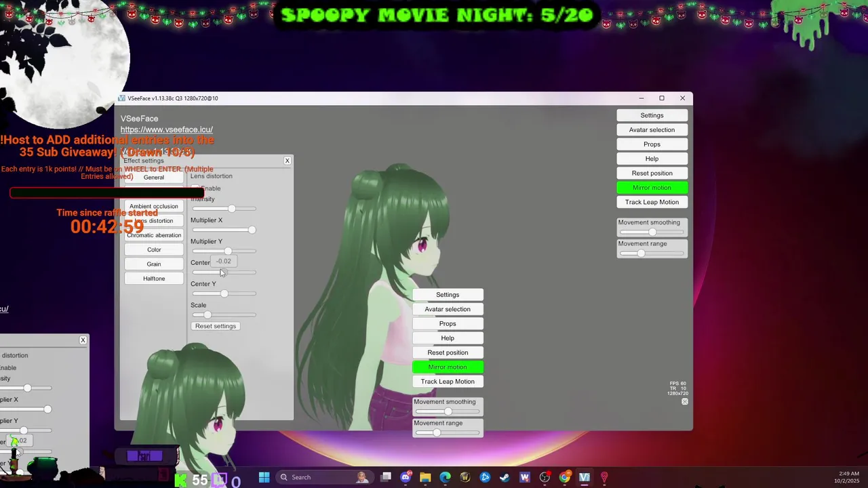Click the Center X slider under the -0.02 tooltip

click(x=223, y=272)
